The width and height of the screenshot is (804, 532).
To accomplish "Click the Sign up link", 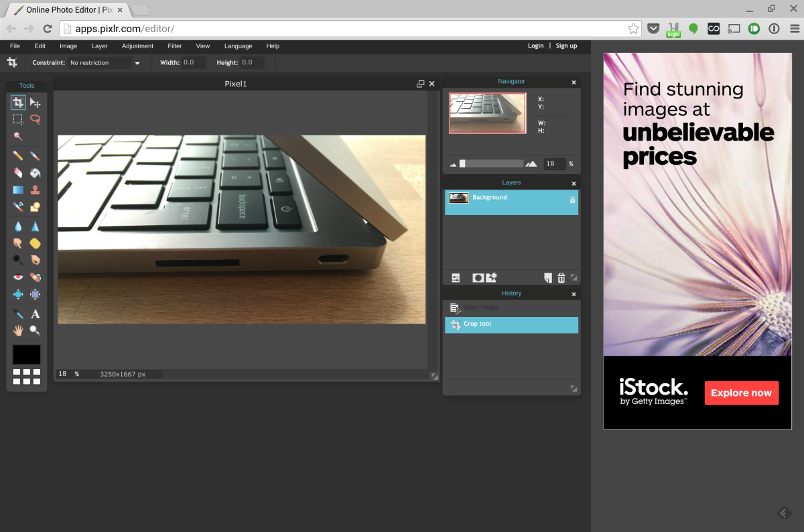I will (x=566, y=46).
